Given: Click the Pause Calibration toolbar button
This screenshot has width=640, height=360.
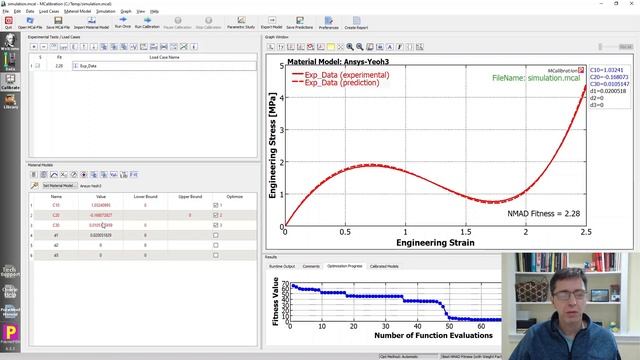Looking at the screenshot, I should click(178, 22).
